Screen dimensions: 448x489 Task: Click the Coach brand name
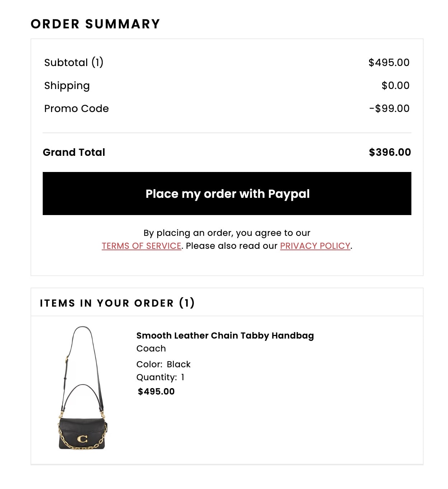[151, 349]
